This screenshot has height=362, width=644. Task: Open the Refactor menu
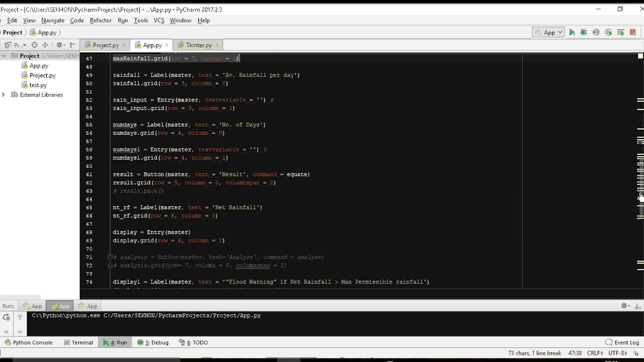pyautogui.click(x=101, y=21)
